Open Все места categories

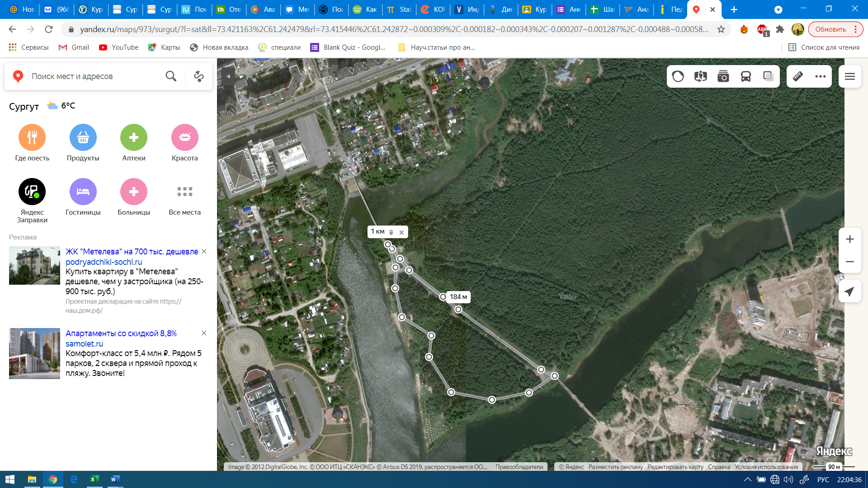184,192
